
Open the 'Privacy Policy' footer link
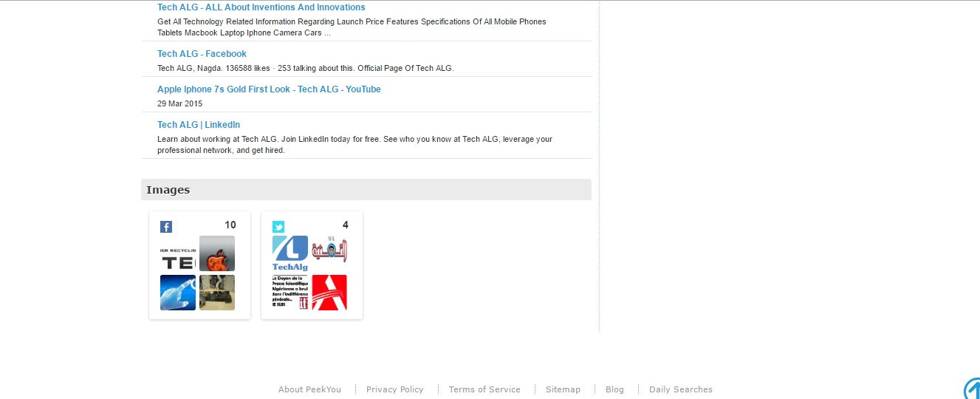(395, 389)
